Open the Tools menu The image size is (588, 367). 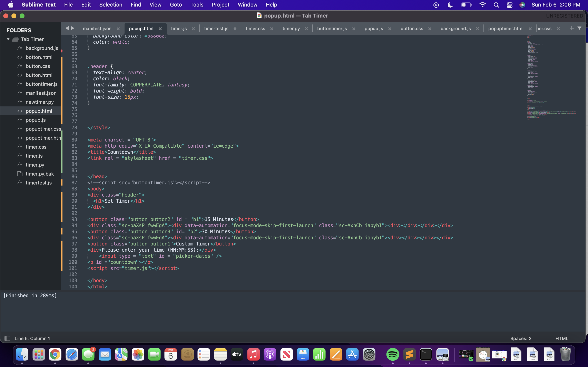coord(197,5)
